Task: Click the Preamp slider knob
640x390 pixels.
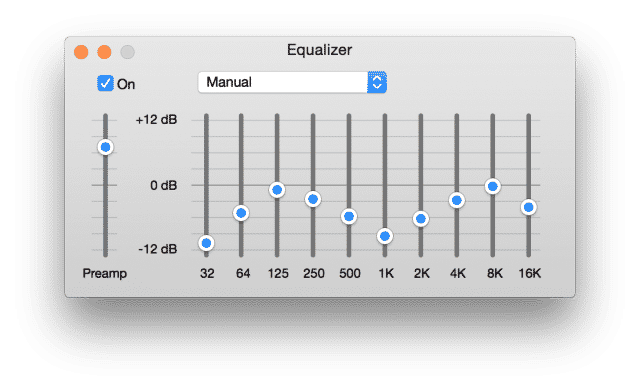Action: pyautogui.click(x=105, y=147)
